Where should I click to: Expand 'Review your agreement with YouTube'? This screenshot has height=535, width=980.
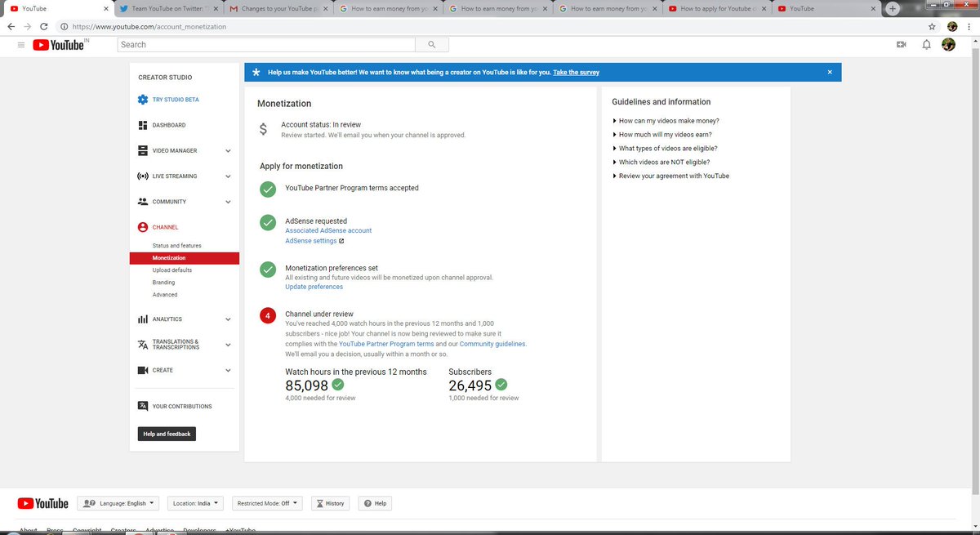pos(670,176)
